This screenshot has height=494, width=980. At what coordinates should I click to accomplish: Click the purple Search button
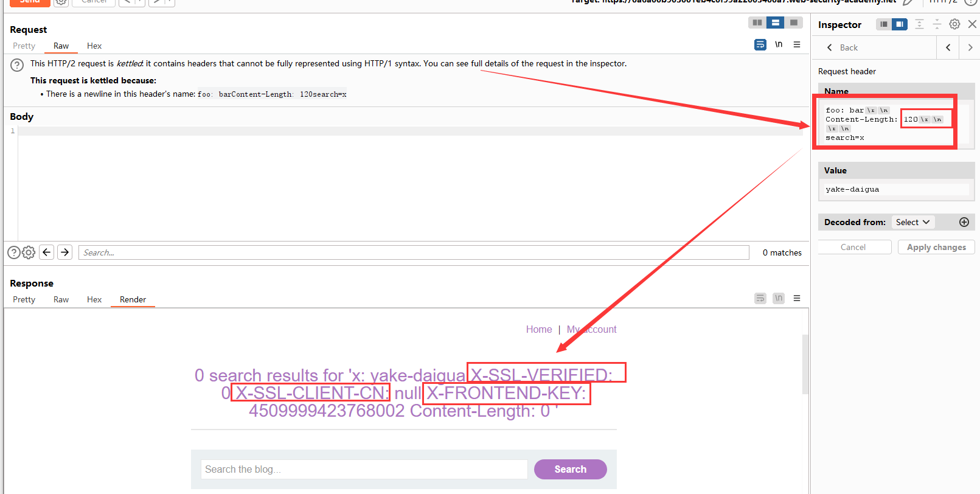571,469
